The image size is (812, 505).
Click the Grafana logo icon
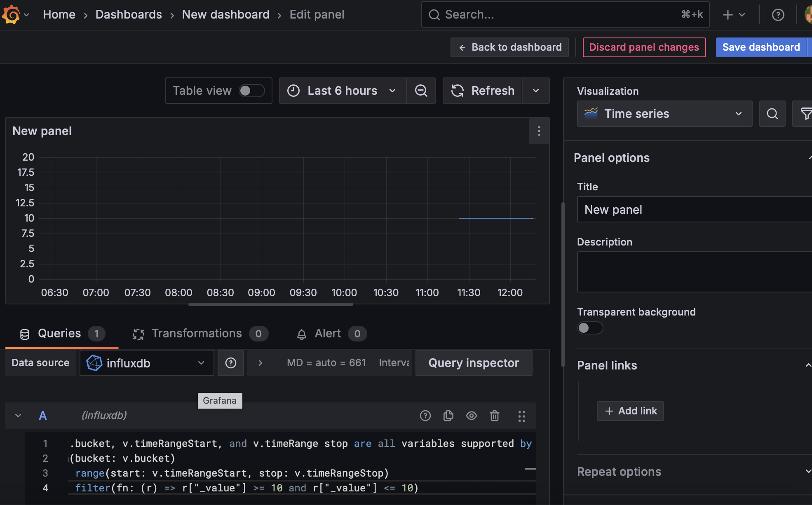(11, 15)
